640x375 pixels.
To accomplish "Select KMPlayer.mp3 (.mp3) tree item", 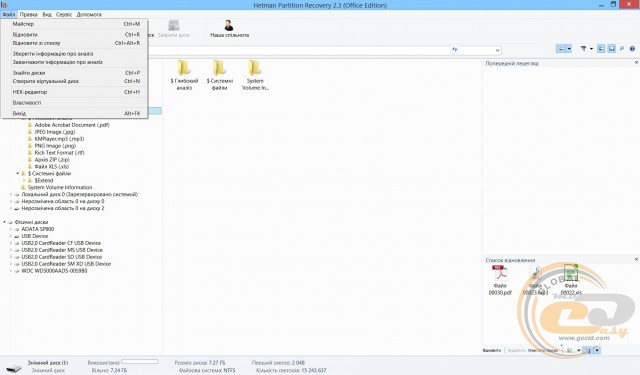I will 59,139.
